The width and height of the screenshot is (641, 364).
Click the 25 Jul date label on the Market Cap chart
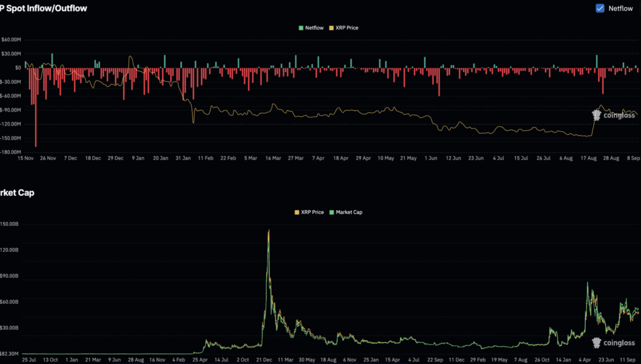pos(29,360)
